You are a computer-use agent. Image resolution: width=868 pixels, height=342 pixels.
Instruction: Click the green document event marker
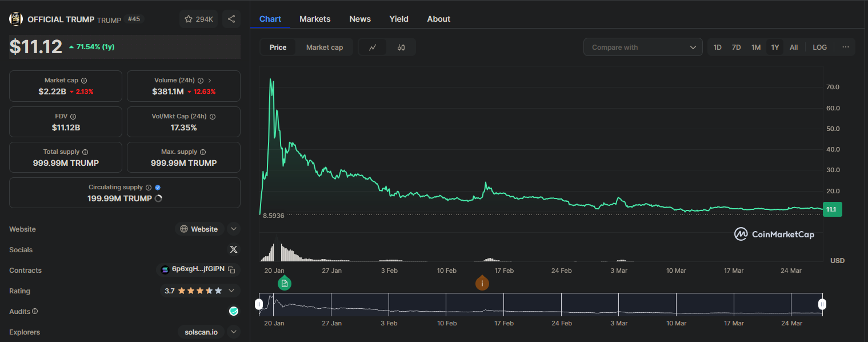(x=285, y=283)
